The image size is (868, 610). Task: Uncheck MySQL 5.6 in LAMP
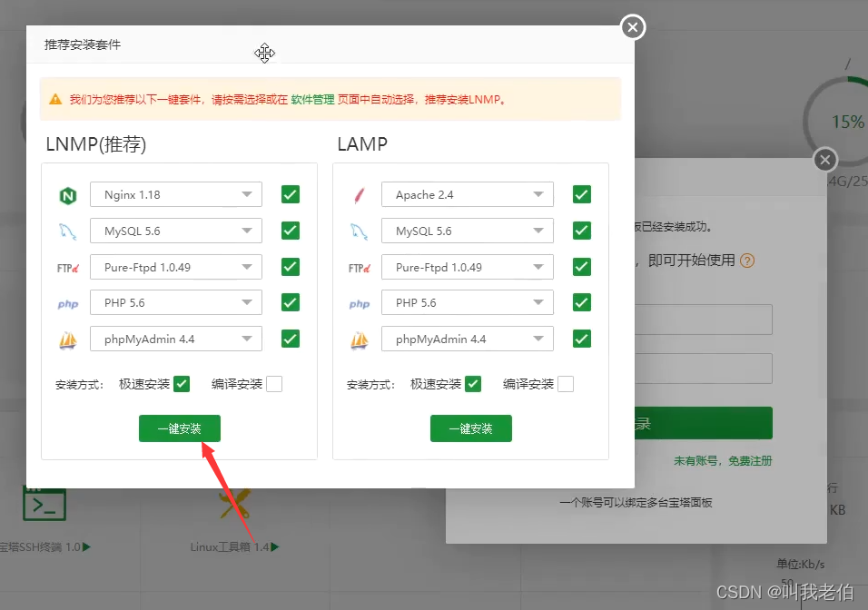pos(582,231)
